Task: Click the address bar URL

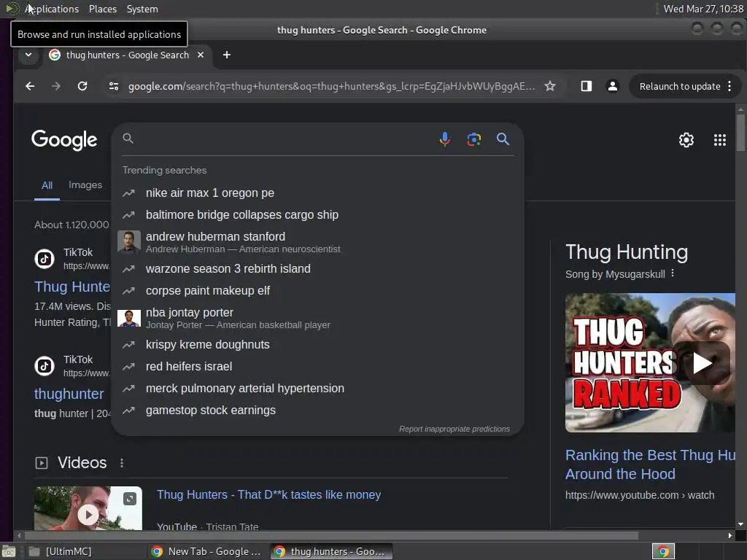Action: (332, 86)
